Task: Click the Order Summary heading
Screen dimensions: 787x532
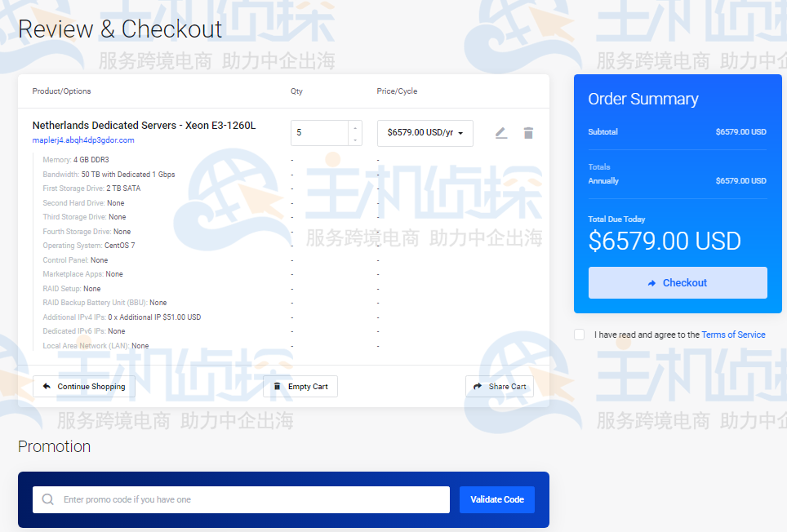Action: click(x=643, y=99)
